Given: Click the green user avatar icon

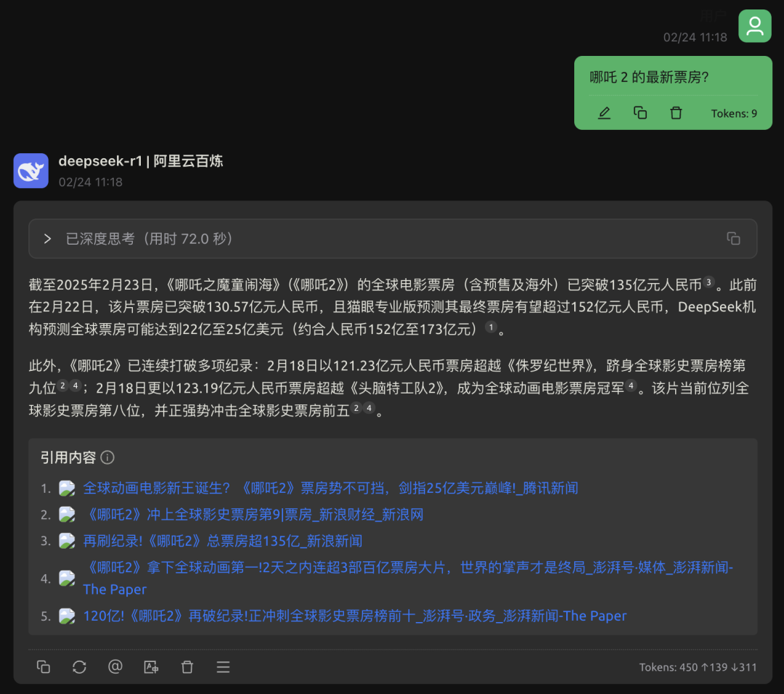Looking at the screenshot, I should pos(754,26).
